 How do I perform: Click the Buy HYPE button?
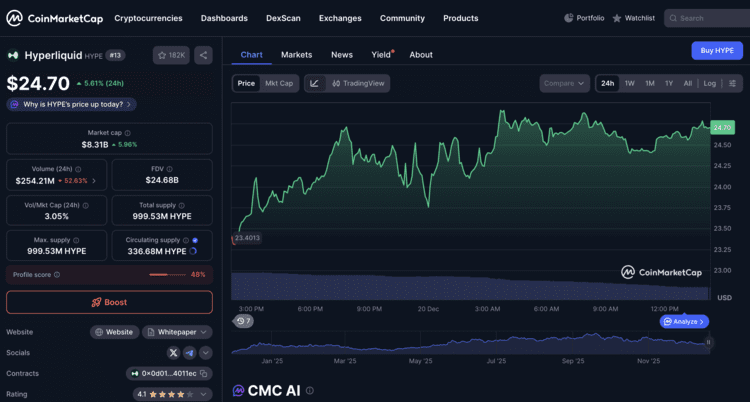click(717, 51)
